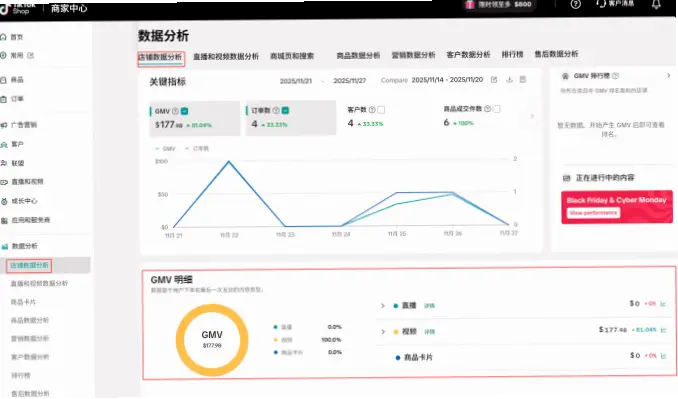Image resolution: width=678 pixels, height=399 pixels.
Task: Click the 首页 home icon in sidebar
Action: (3, 37)
